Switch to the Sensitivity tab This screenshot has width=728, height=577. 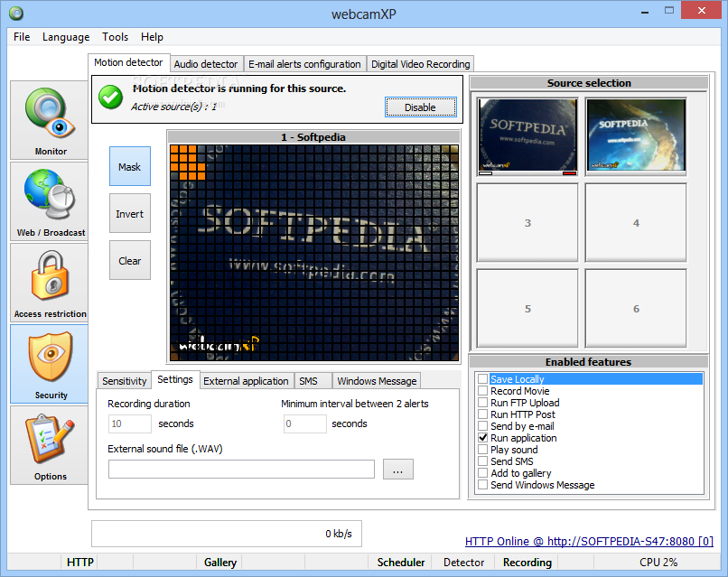pos(125,381)
